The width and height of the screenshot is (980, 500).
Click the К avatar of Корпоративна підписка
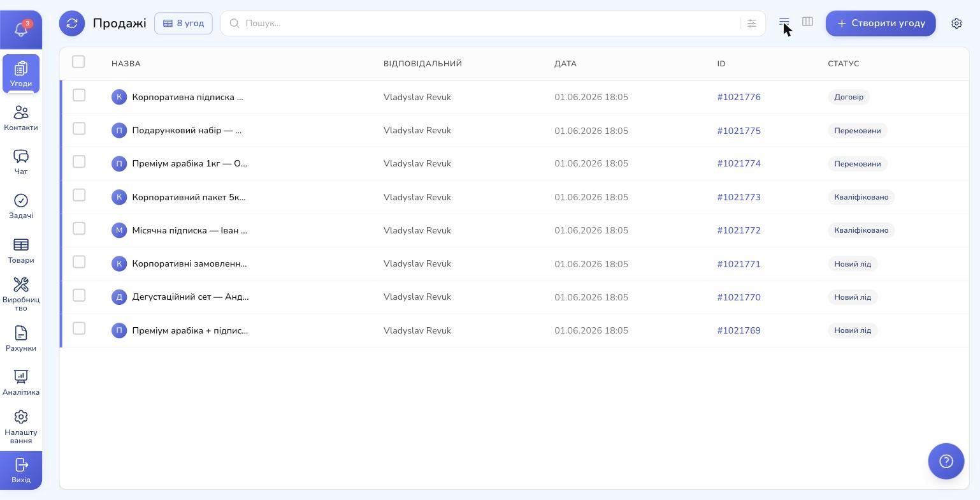coord(119,97)
